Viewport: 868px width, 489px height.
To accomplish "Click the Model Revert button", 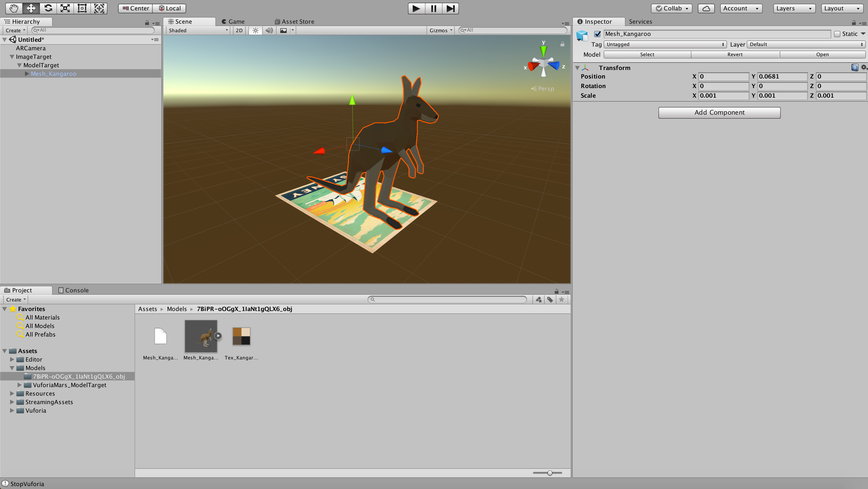I will click(735, 54).
